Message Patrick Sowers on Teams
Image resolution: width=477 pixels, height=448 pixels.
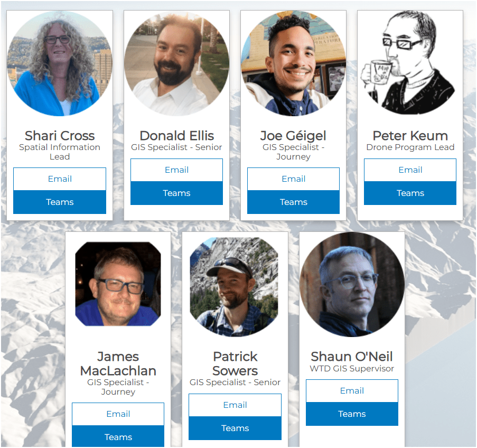point(235,428)
